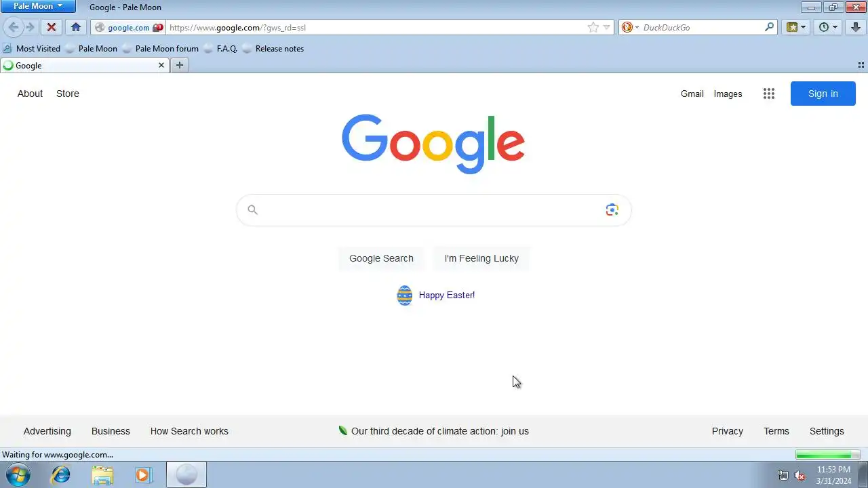Viewport: 868px width, 488px height.
Task: Close the Google tab
Action: coord(161,66)
